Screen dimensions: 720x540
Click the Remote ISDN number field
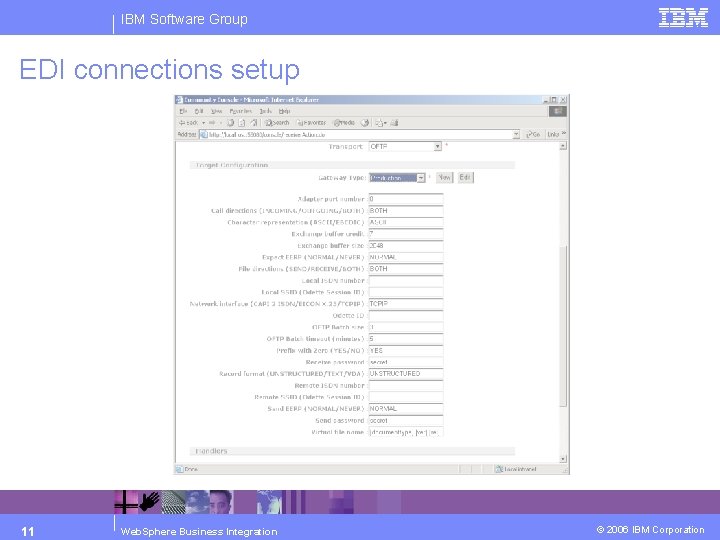pos(406,386)
